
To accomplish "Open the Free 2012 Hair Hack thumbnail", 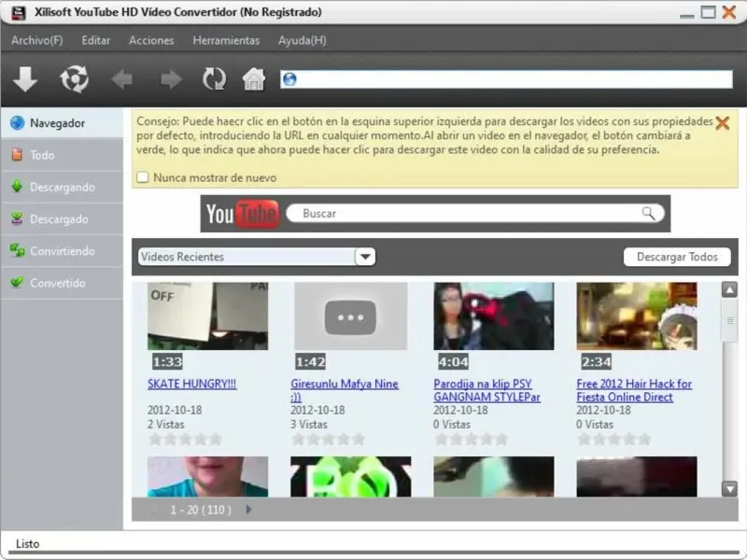I will [x=637, y=316].
